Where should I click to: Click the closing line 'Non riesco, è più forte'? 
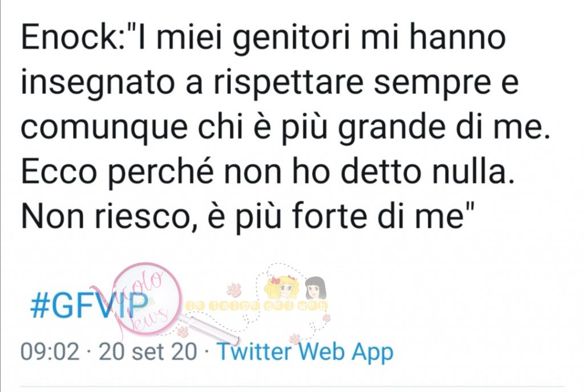[x=248, y=217]
